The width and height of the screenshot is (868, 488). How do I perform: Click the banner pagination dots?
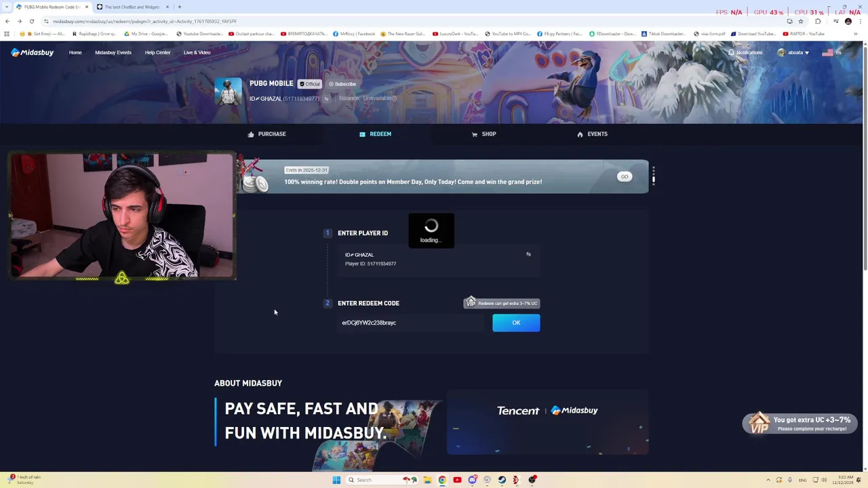653,176
